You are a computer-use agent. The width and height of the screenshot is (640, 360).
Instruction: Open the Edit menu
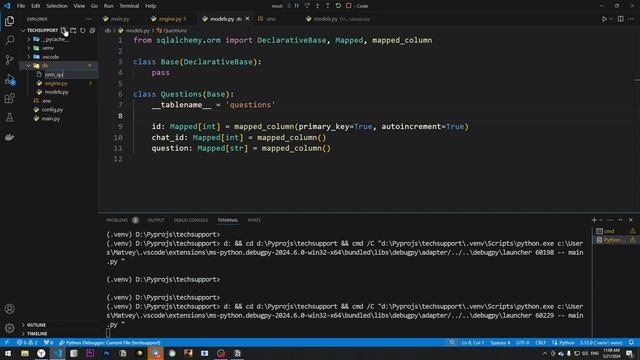36,6
